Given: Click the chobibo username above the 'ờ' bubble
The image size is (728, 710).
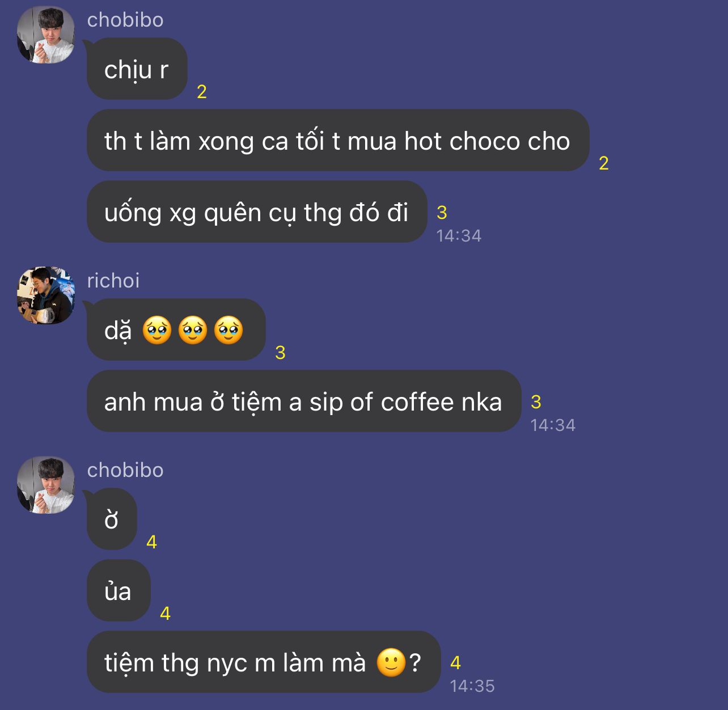Looking at the screenshot, I should [x=125, y=470].
